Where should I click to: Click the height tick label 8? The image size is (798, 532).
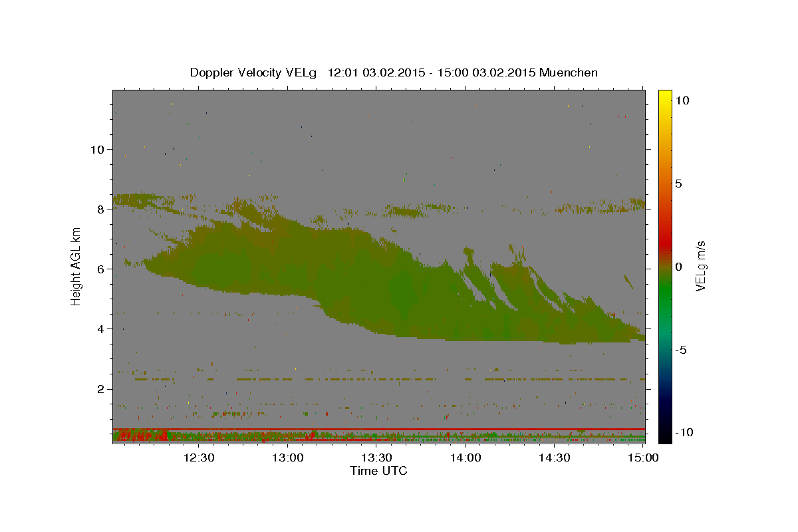pyautogui.click(x=102, y=209)
